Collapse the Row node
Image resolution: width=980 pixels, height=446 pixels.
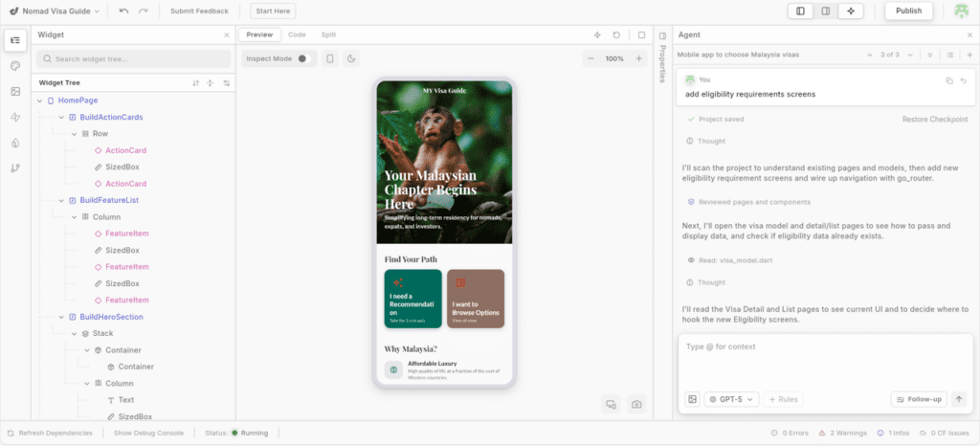click(x=75, y=134)
